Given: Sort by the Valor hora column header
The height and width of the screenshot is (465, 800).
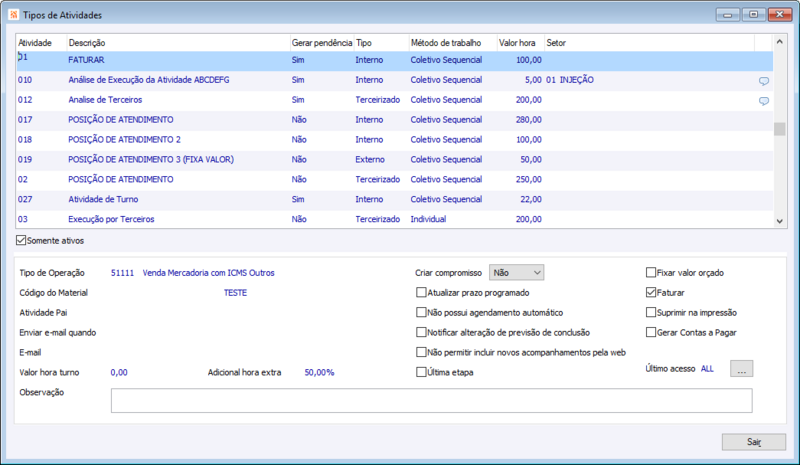Looking at the screenshot, I should (x=520, y=43).
